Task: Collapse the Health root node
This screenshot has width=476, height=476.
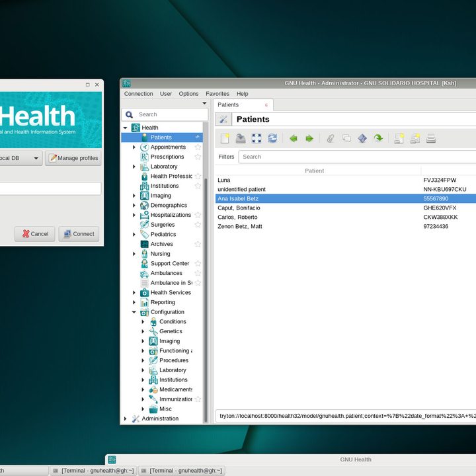Action: 125,128
